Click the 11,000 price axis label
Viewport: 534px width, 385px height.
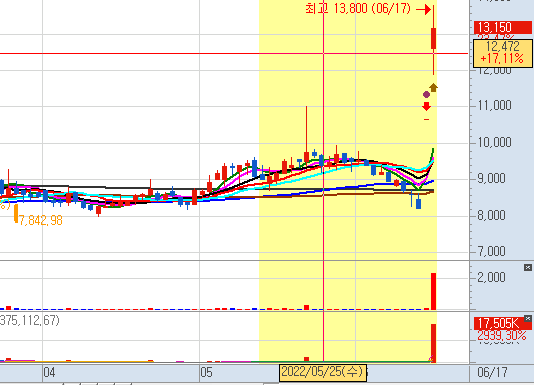494,106
